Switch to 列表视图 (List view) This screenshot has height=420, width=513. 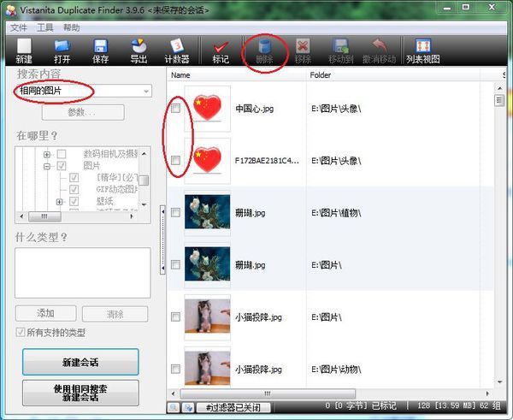(422, 50)
